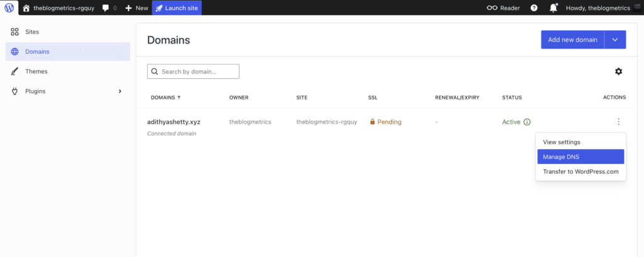Sort by the Domains column header
The image size is (644, 257).
point(166,98)
